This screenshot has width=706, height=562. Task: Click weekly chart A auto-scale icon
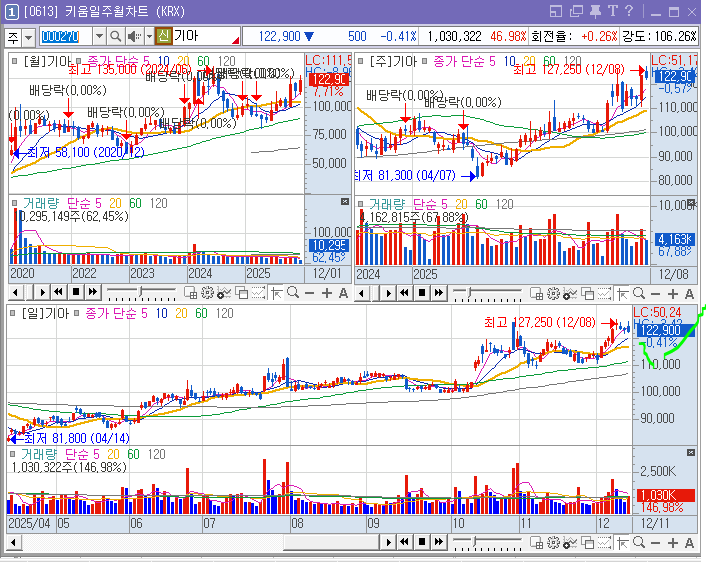pyautogui.click(x=689, y=294)
